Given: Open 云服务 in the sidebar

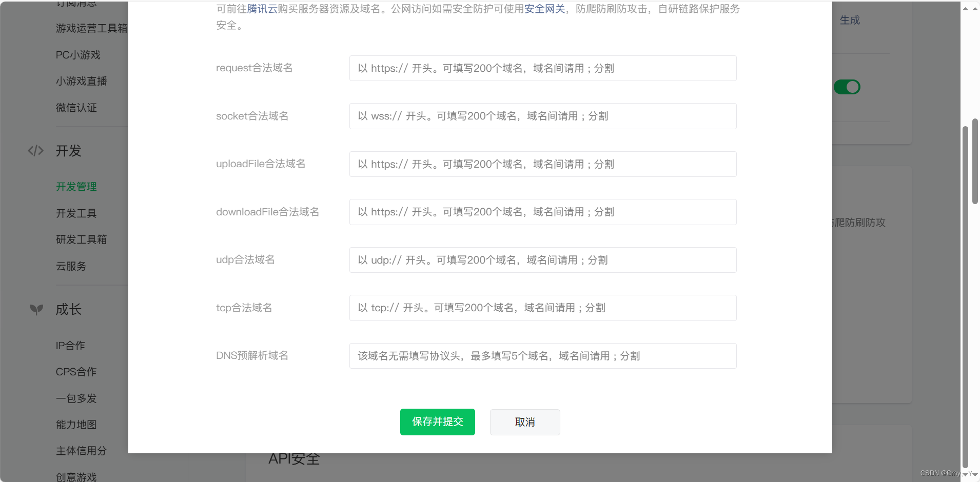Looking at the screenshot, I should pyautogui.click(x=71, y=266).
